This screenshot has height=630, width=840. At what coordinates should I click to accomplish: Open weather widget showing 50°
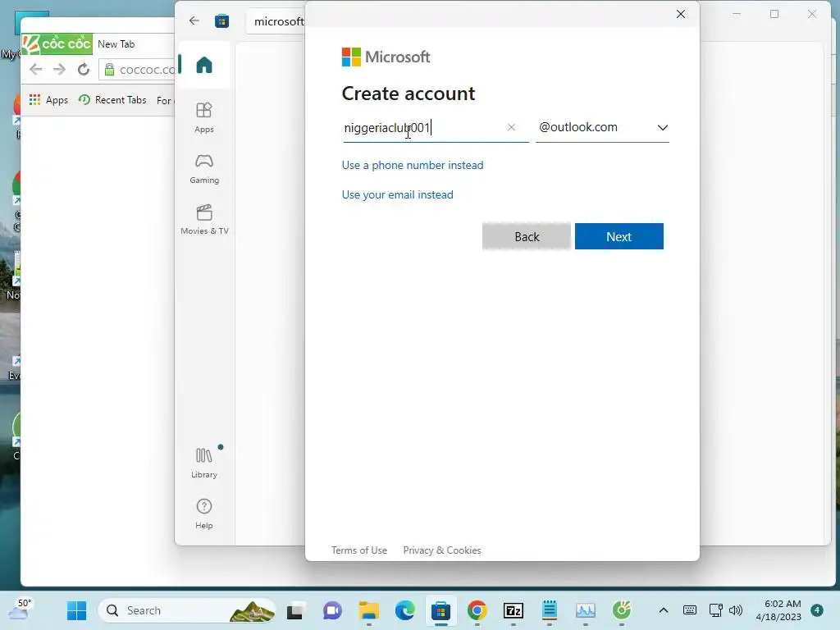coord(21,609)
